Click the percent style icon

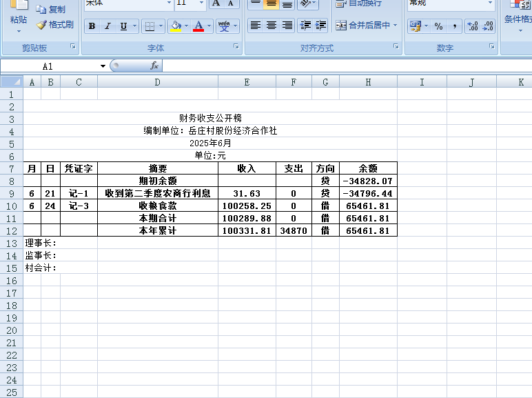438,26
